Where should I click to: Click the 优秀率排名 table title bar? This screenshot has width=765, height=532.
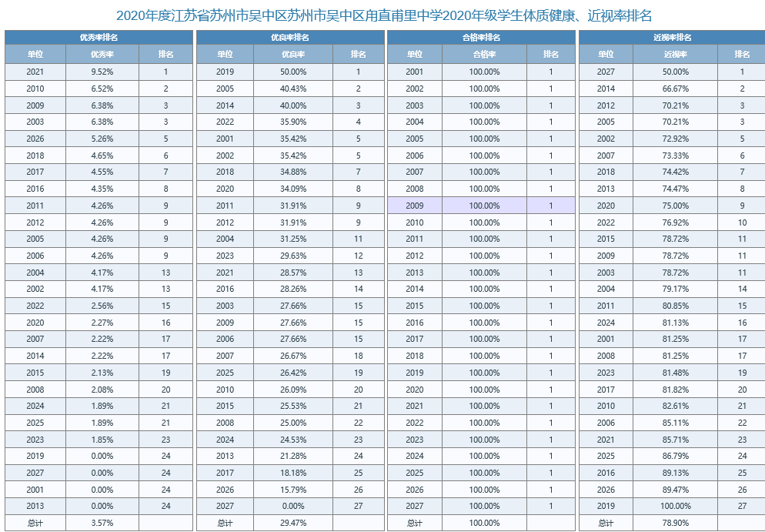click(x=99, y=37)
